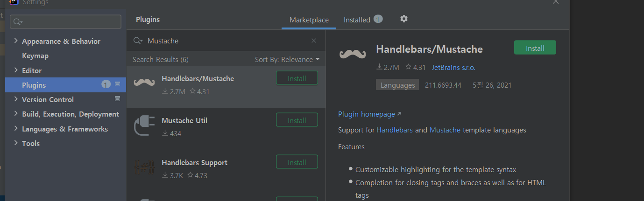Open the Mustache link in description
The image size is (644, 201).
point(445,130)
